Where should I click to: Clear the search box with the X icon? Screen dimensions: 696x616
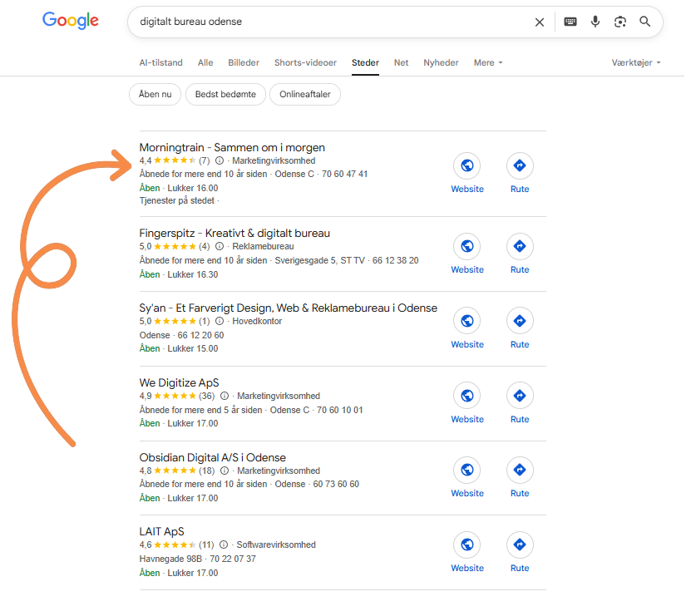540,22
